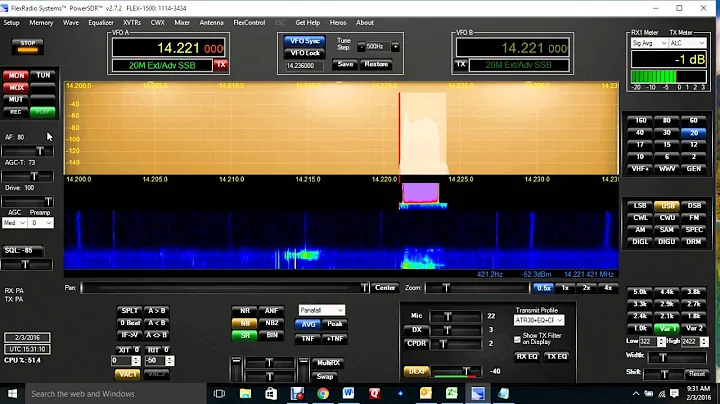Select the 20 meter band button
720x404 pixels.
[x=693, y=133]
